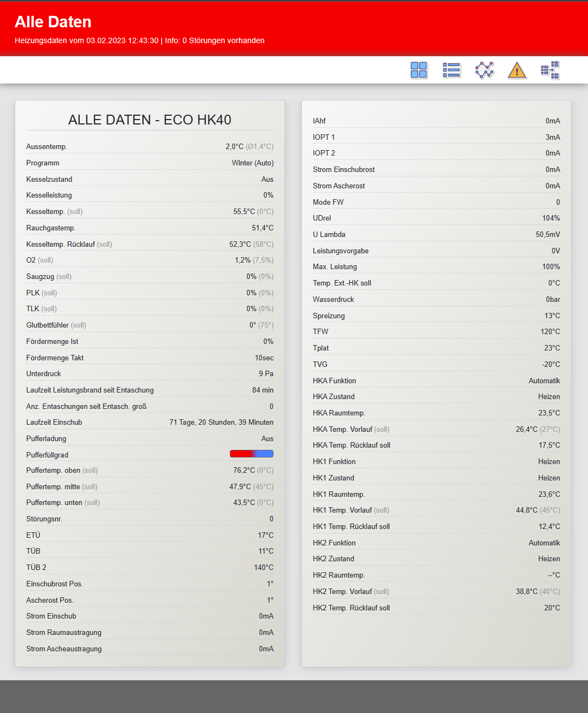Open the fault warning triangle icon
This screenshot has width=588, height=713.
517,70
